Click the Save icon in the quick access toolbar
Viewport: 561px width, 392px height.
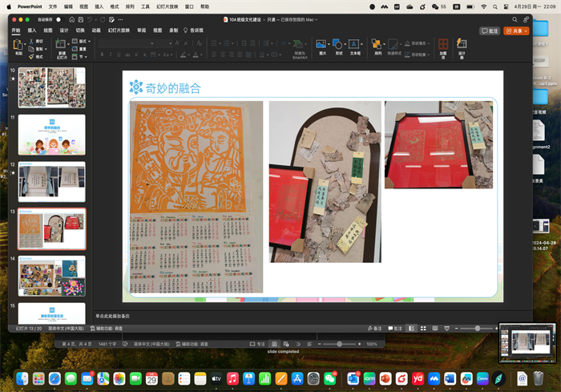tap(81, 20)
